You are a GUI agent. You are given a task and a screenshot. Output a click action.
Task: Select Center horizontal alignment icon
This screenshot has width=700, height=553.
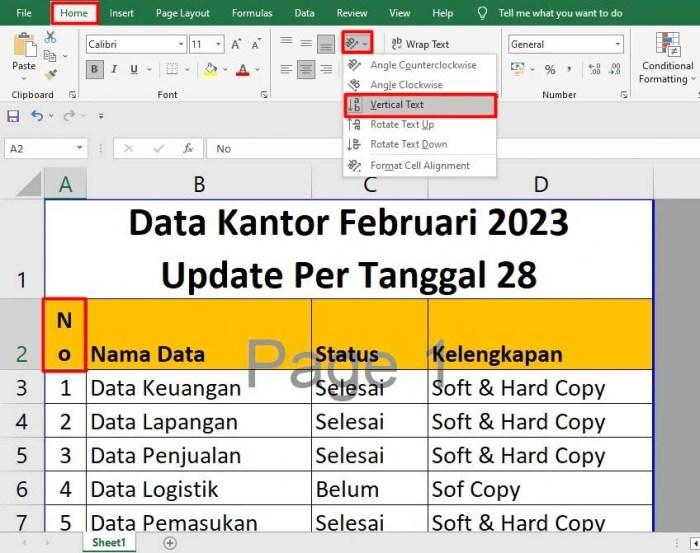306,69
